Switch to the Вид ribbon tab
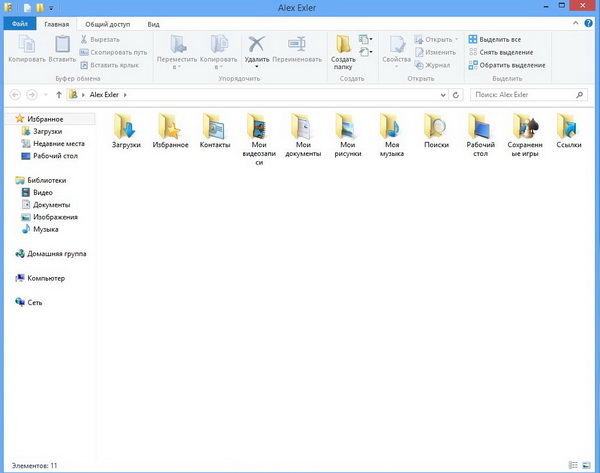Viewport: 600px width, 473px height. [x=153, y=22]
